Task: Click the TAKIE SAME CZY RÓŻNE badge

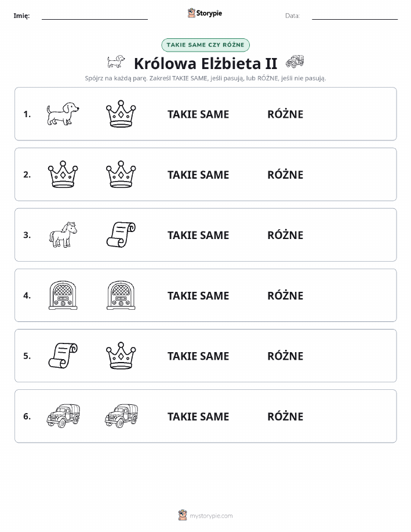Action: [205, 45]
